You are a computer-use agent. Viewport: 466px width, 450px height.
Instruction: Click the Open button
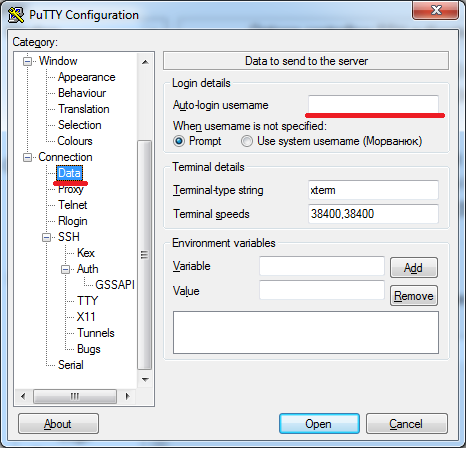tap(319, 424)
